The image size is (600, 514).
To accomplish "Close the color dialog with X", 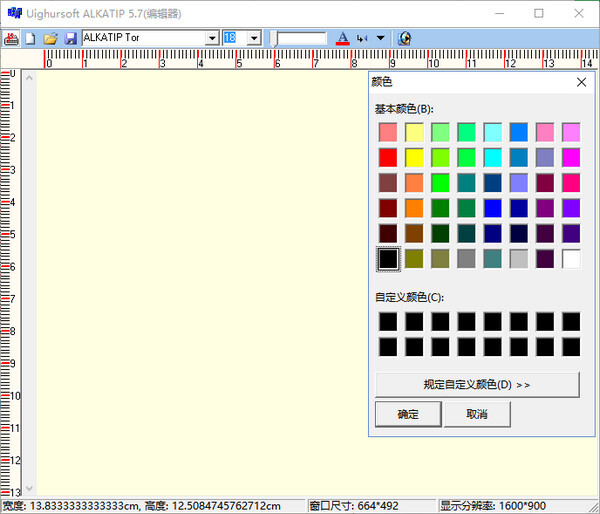I will (581, 83).
